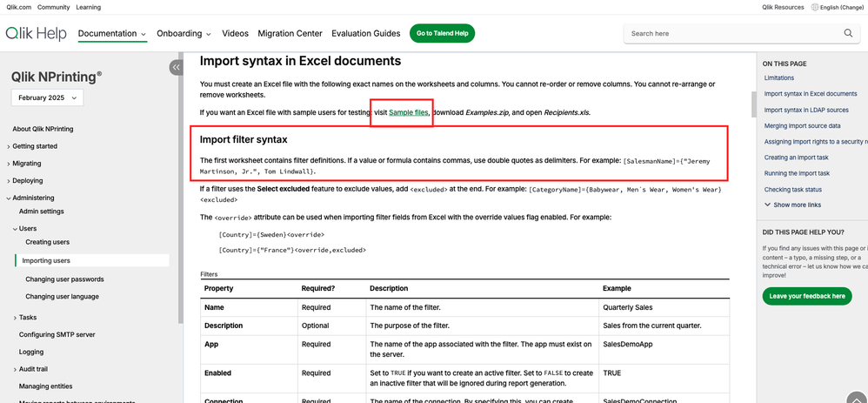Viewport: 868px width, 403px height.
Task: Expand the Tasks tree item
Action: (15, 318)
